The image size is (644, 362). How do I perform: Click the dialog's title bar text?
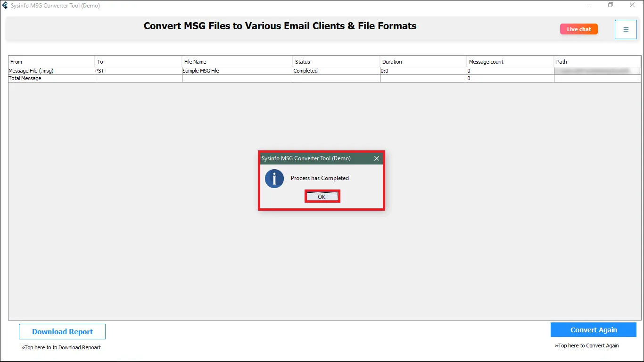306,158
